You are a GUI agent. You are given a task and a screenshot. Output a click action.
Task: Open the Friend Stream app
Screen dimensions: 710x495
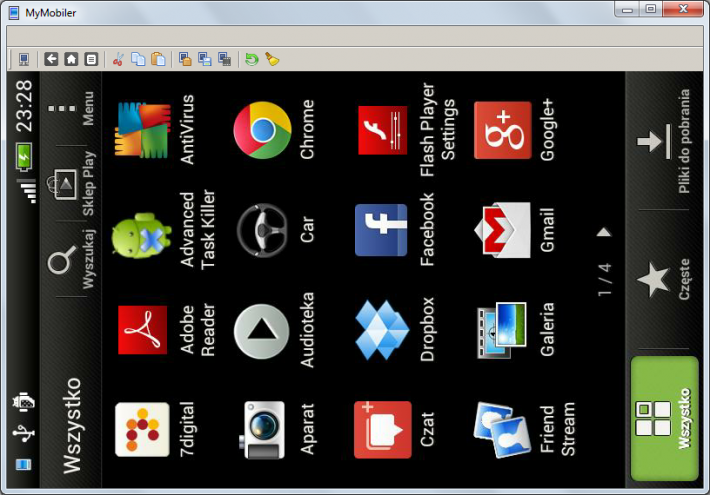tap(502, 430)
